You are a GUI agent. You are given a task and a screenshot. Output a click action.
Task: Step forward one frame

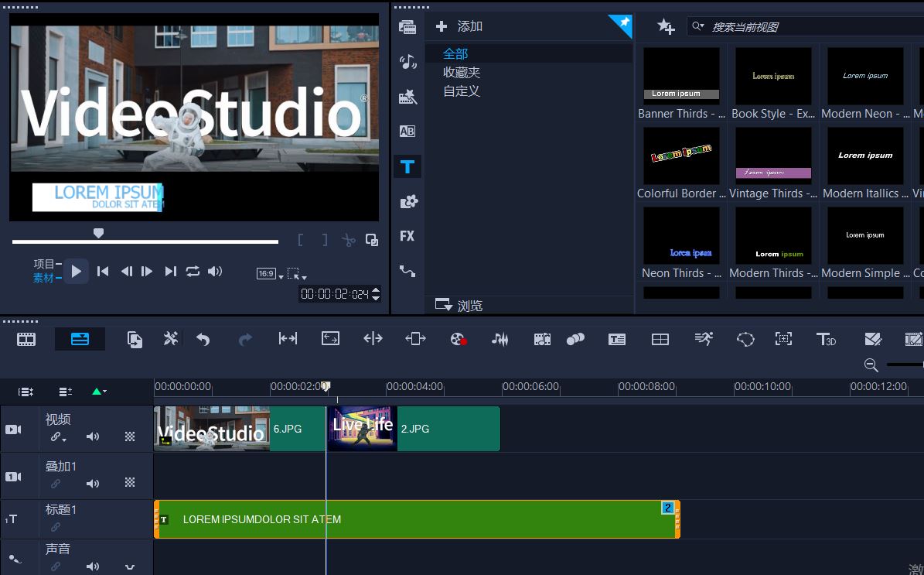(147, 272)
